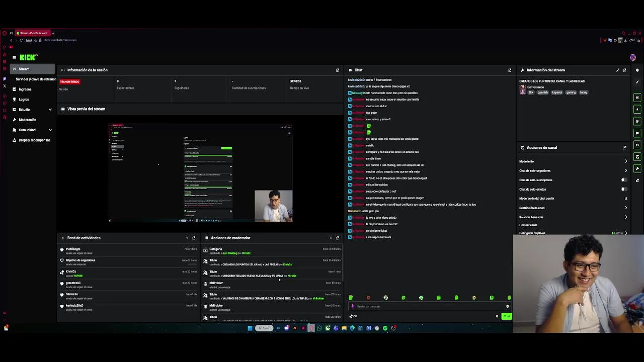Screen dimensions: 644x362
Task: Select Stream in the sidebar
Action: click(33, 69)
